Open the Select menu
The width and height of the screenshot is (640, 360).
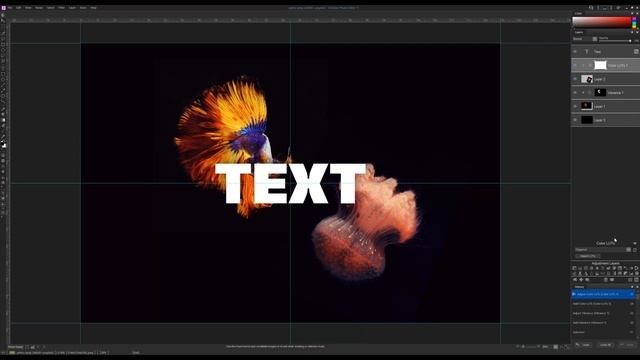pyautogui.click(x=50, y=8)
